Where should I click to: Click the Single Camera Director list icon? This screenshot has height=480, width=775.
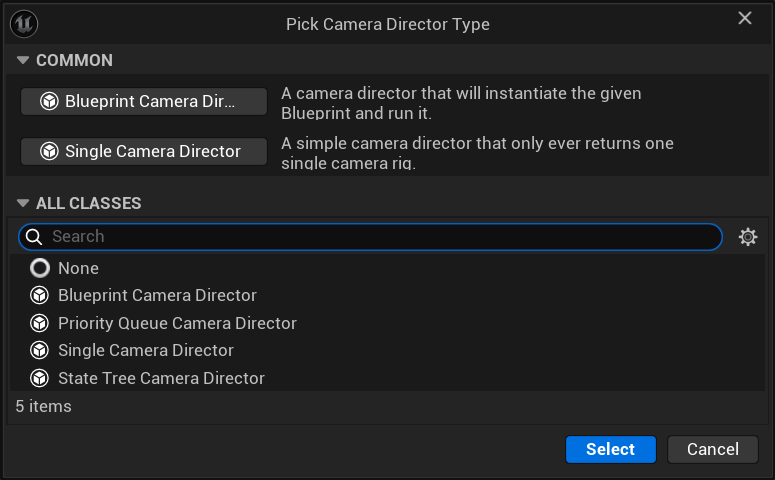coord(40,351)
